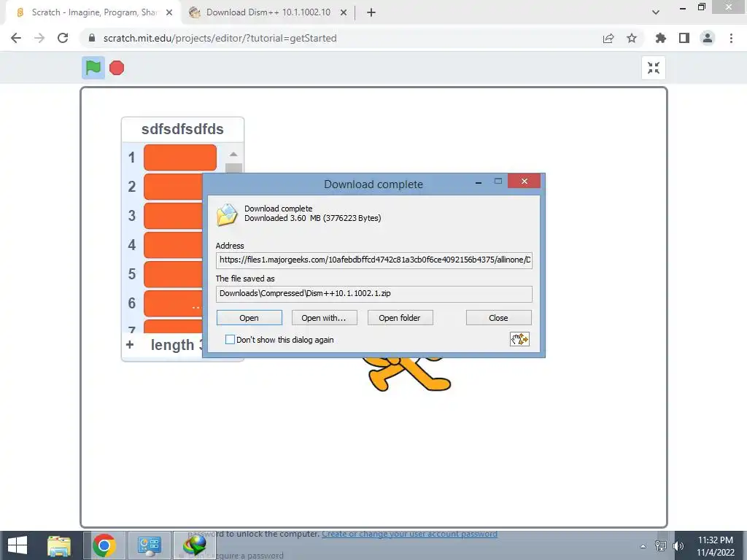Click list item 5 in Scratch list

[172, 274]
